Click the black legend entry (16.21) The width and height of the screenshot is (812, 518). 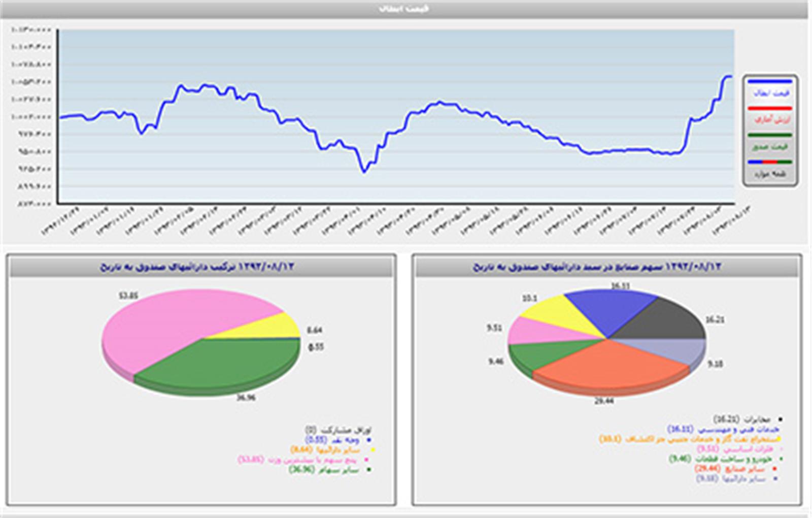pos(748,419)
